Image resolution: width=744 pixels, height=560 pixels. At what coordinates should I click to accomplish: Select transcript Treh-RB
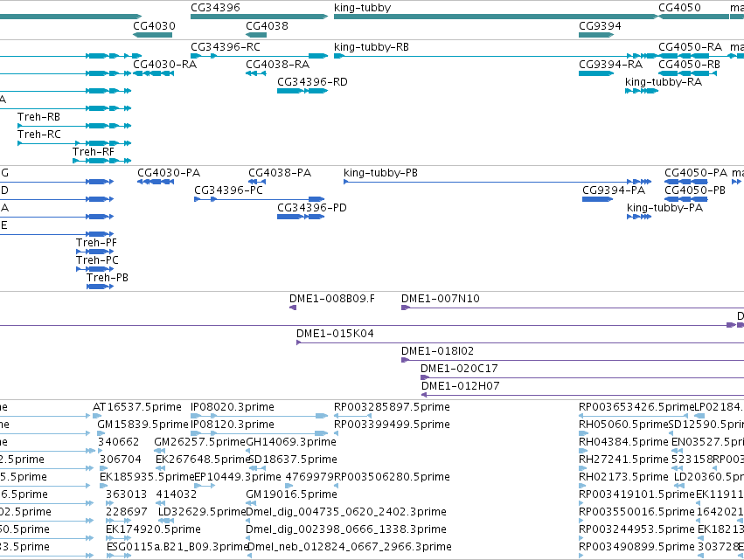pos(74,126)
